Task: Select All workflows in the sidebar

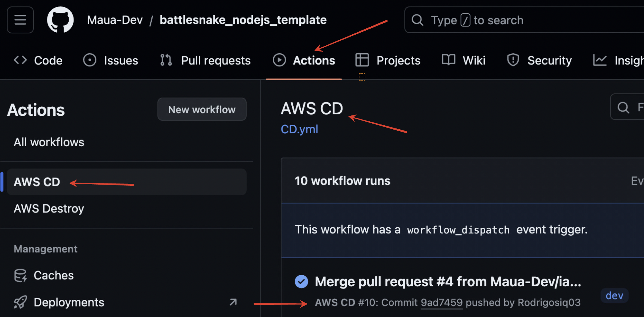Action: (49, 142)
